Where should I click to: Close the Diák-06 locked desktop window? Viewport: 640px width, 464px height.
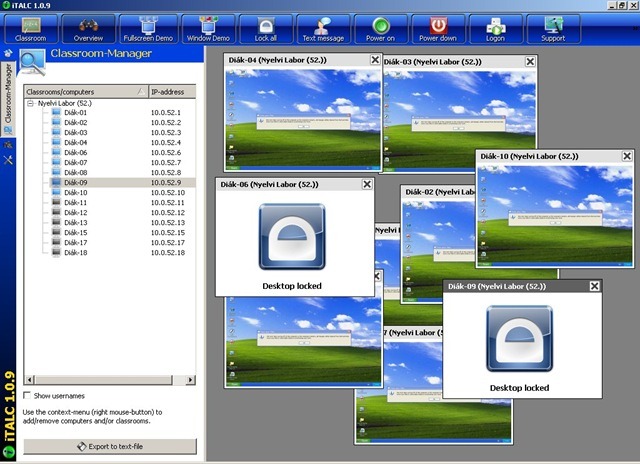tap(366, 184)
